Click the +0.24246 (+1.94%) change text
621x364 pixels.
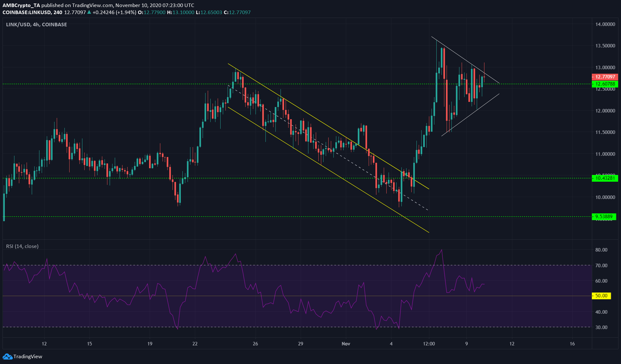[114, 12]
